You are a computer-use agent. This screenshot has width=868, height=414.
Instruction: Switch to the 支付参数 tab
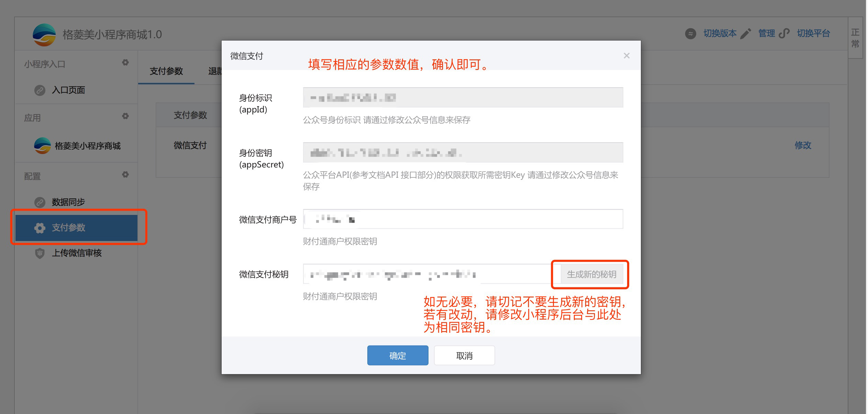166,71
